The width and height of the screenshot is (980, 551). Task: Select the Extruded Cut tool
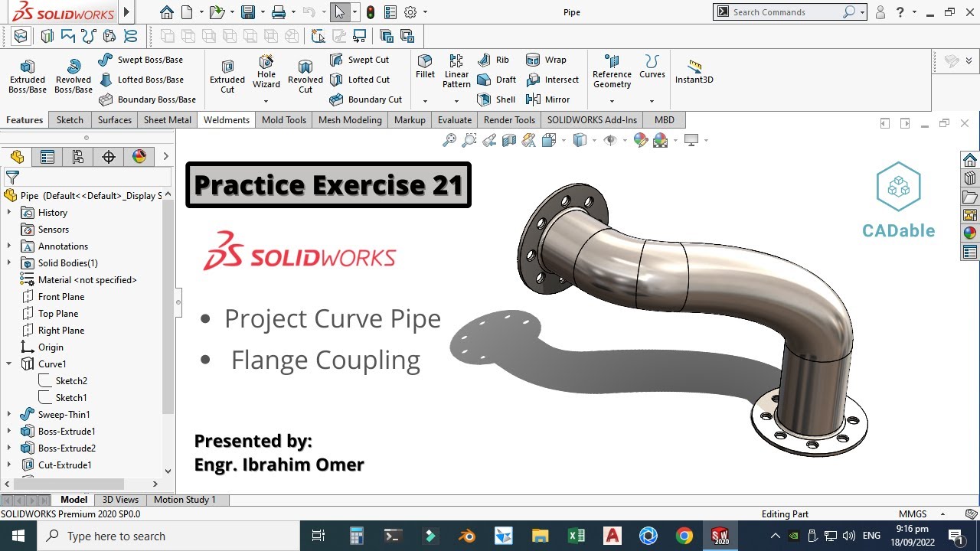point(227,77)
